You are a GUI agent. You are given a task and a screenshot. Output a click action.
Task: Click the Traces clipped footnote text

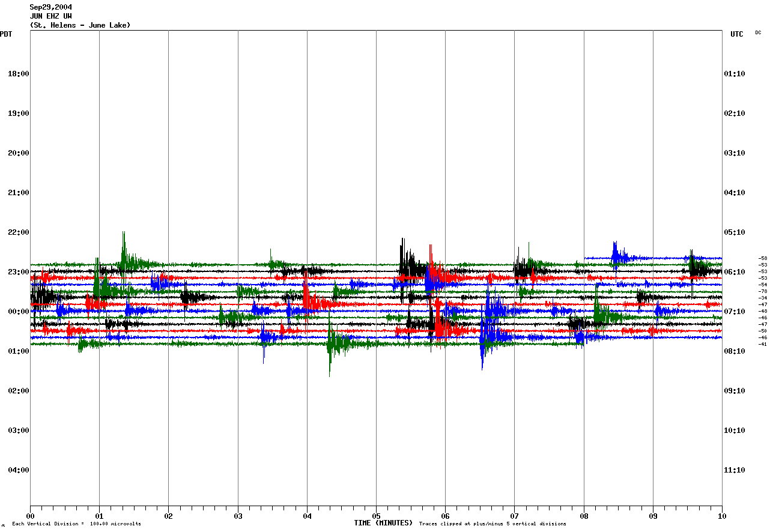pos(493,524)
